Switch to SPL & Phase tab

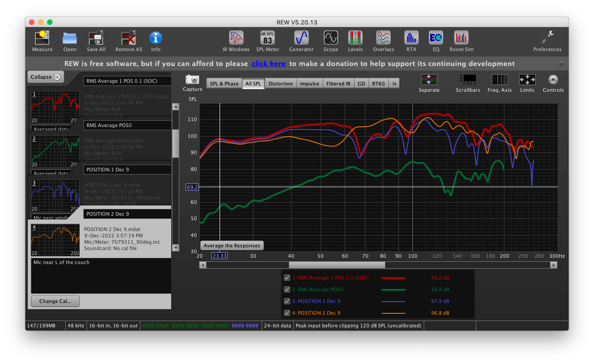pos(224,84)
